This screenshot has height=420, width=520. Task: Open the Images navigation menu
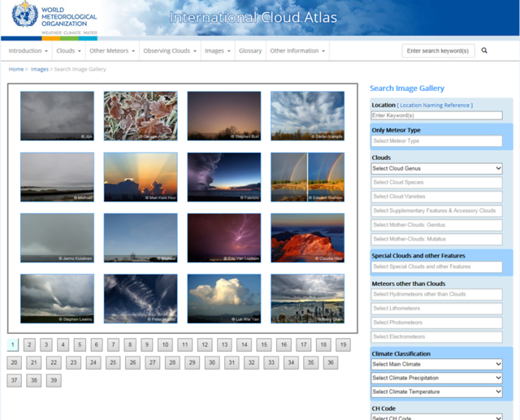point(218,50)
